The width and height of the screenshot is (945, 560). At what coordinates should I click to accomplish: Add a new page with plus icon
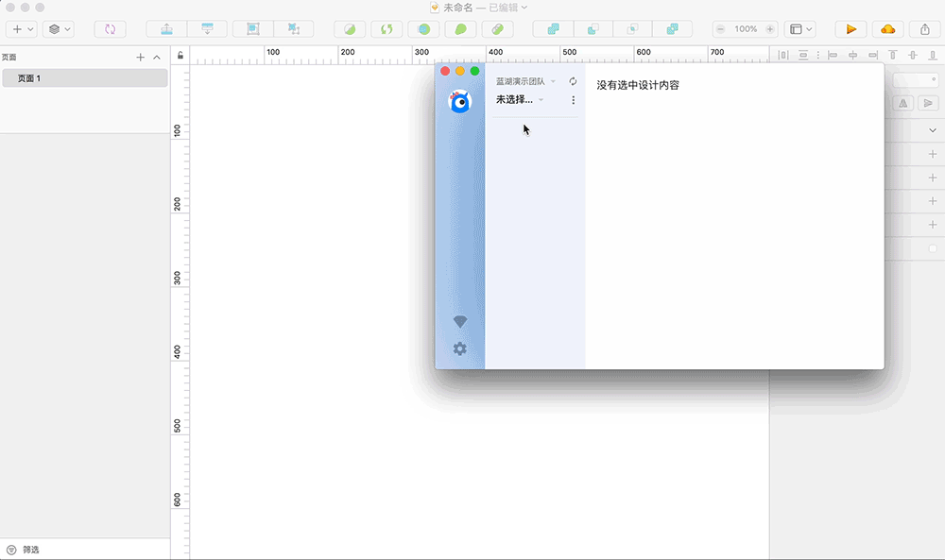coord(141,58)
